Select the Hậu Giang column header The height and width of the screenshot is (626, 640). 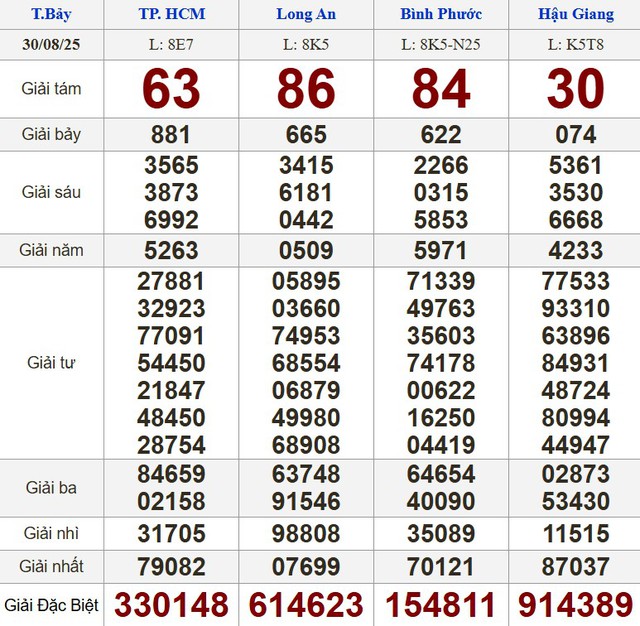pyautogui.click(x=575, y=14)
